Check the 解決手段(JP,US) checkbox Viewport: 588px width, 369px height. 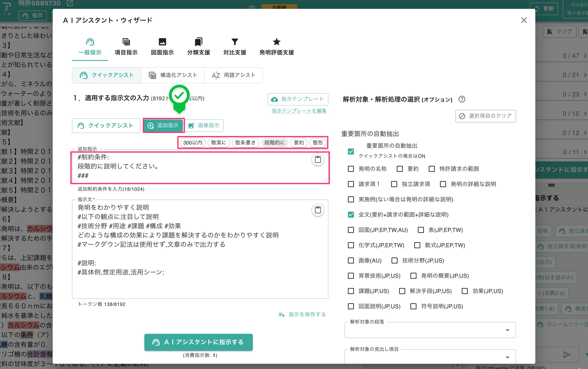[x=402, y=291]
